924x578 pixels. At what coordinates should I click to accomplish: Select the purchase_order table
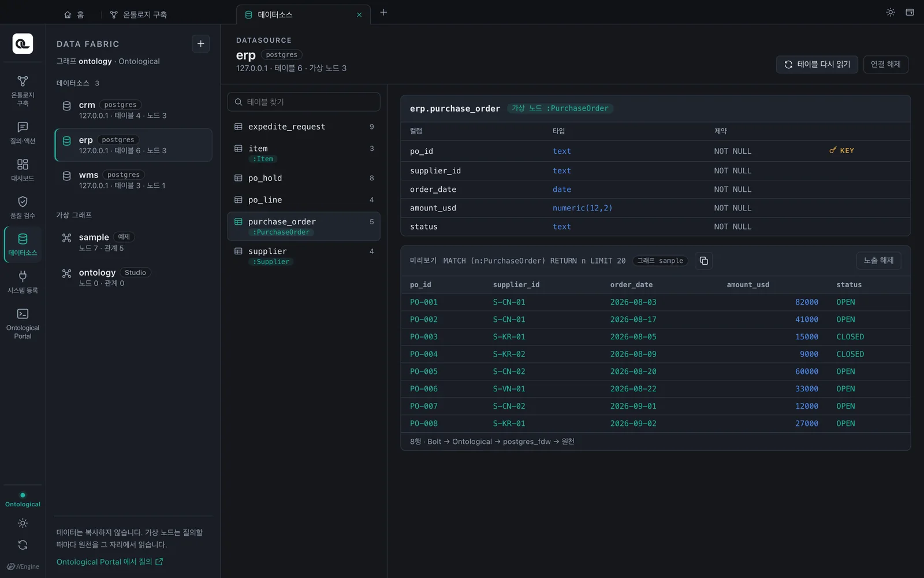(304, 226)
